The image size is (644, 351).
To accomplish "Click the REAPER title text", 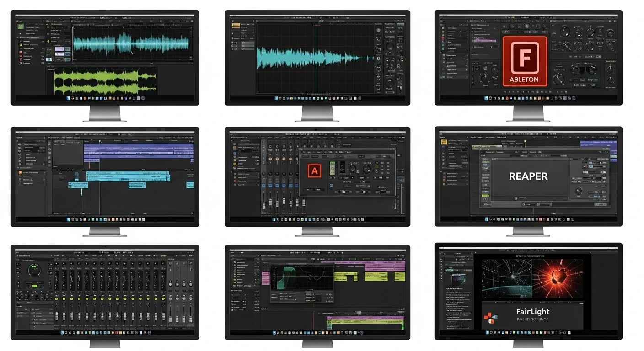I will click(x=528, y=176).
